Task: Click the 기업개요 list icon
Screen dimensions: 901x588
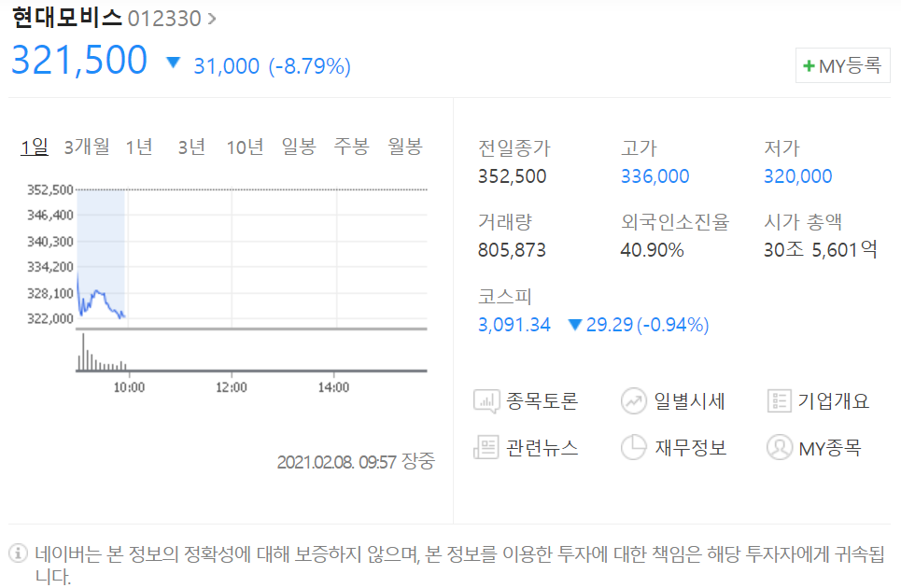Action: pyautogui.click(x=780, y=401)
